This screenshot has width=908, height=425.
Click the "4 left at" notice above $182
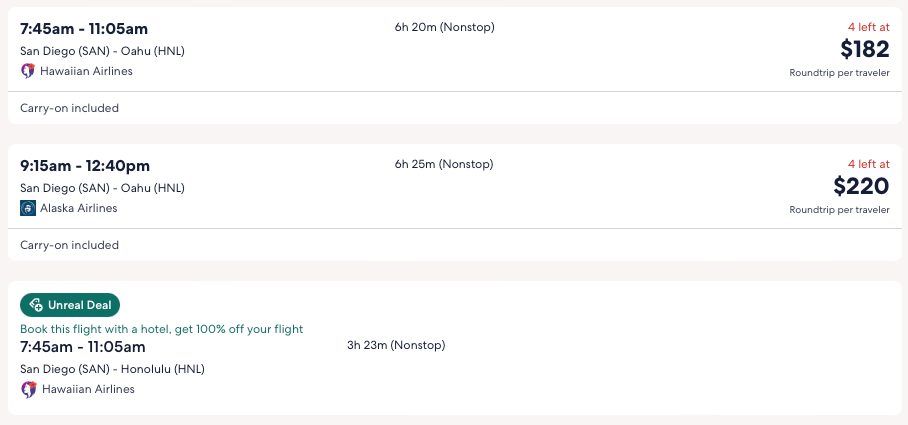tap(868, 27)
